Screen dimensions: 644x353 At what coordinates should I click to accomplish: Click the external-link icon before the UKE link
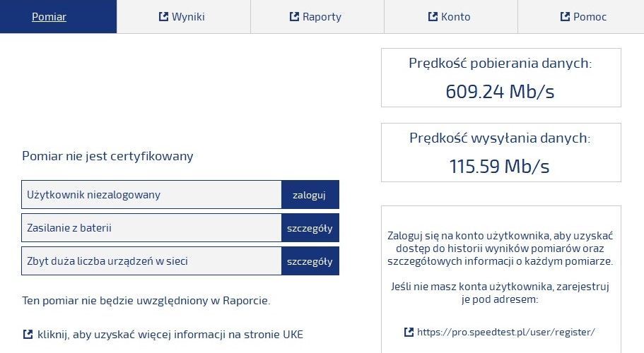coord(28,334)
